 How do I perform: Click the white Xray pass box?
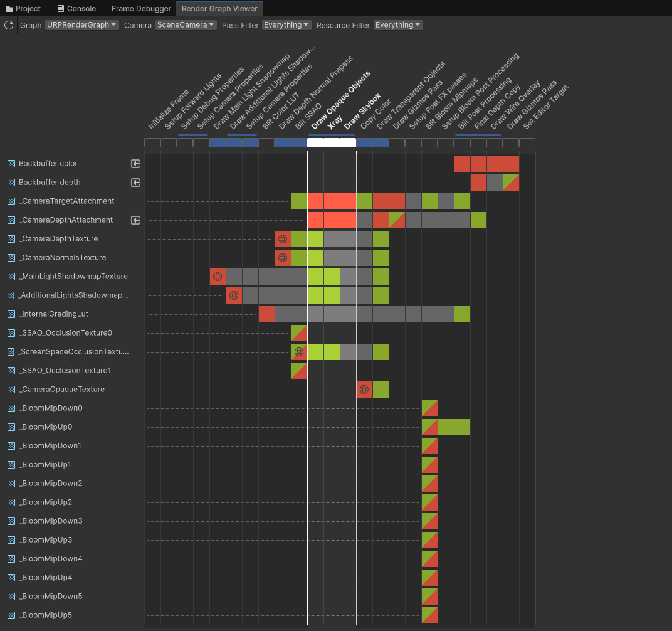coord(332,143)
